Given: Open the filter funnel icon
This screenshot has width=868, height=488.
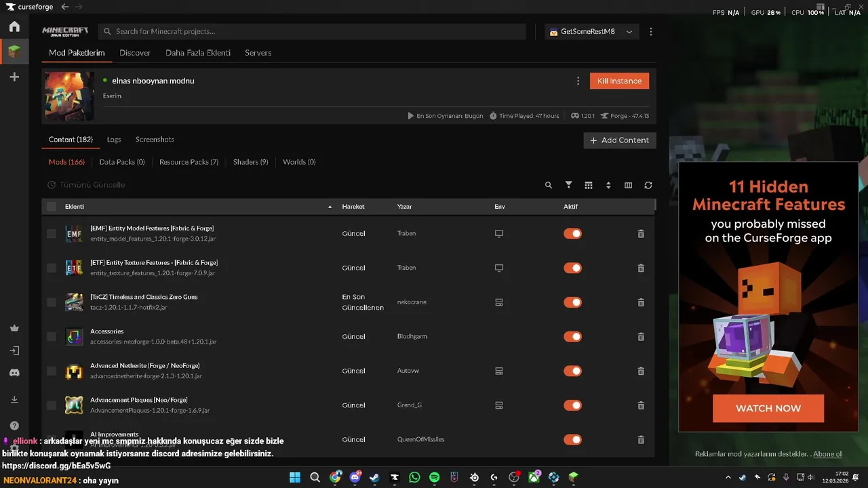Looking at the screenshot, I should tap(568, 185).
